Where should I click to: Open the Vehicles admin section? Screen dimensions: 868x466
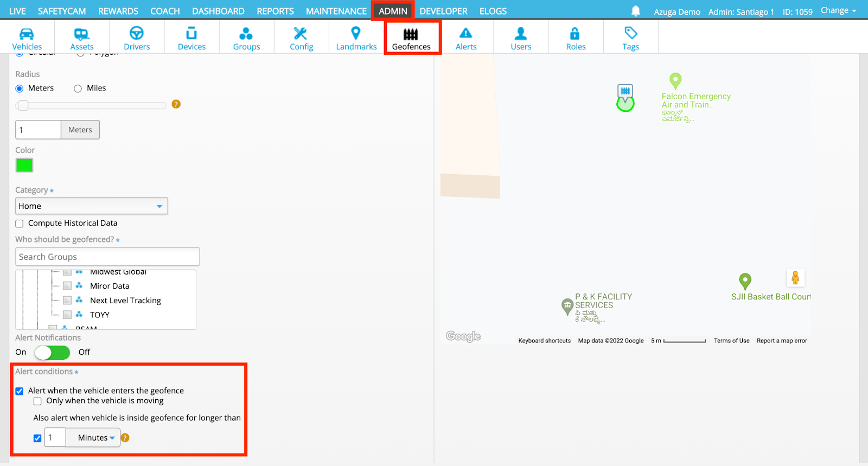pyautogui.click(x=27, y=37)
